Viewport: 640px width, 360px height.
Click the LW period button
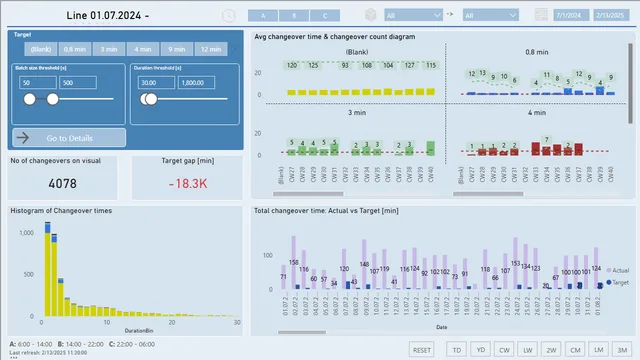tap(528, 350)
